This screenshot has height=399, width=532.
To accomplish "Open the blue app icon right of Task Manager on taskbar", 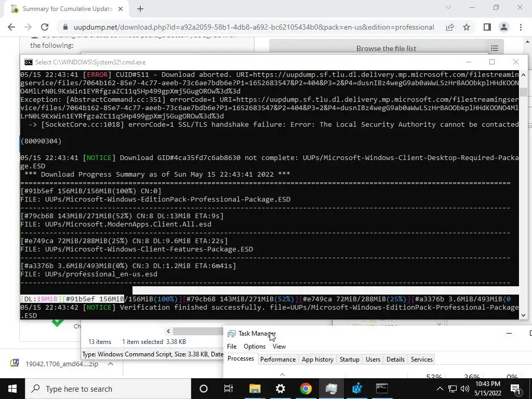I will click(357, 389).
